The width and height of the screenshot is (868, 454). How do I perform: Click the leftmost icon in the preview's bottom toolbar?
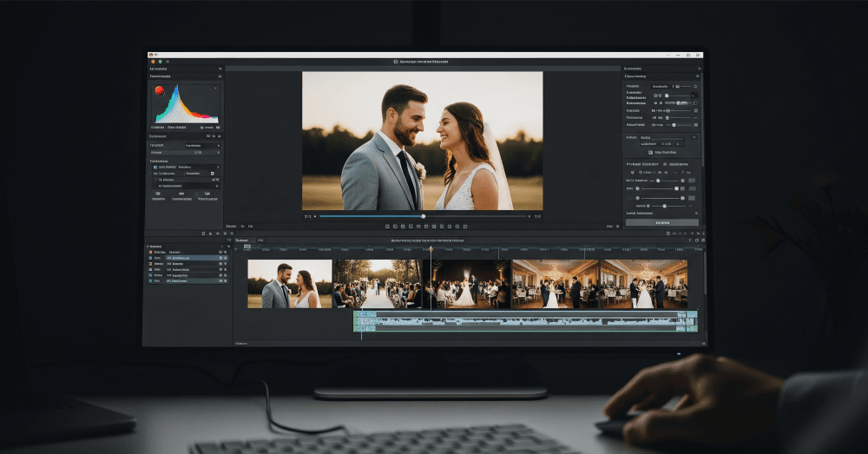pyautogui.click(x=387, y=227)
